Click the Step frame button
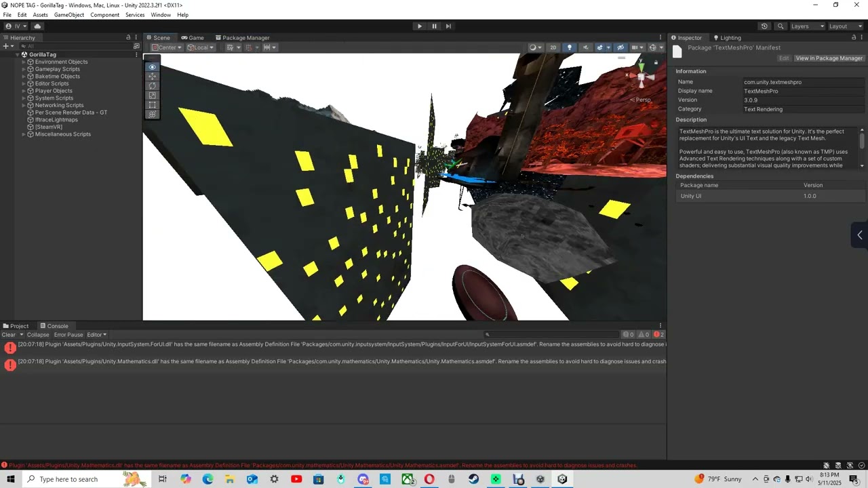This screenshot has height=488, width=868. [448, 26]
